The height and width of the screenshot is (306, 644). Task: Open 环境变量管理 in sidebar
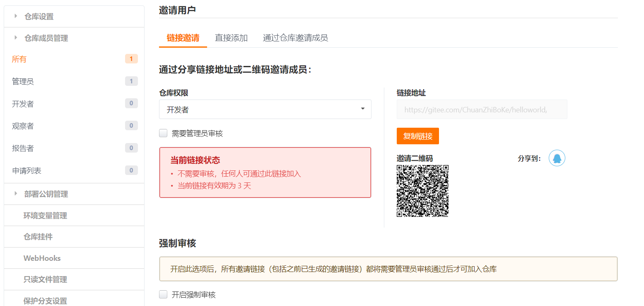pos(45,215)
